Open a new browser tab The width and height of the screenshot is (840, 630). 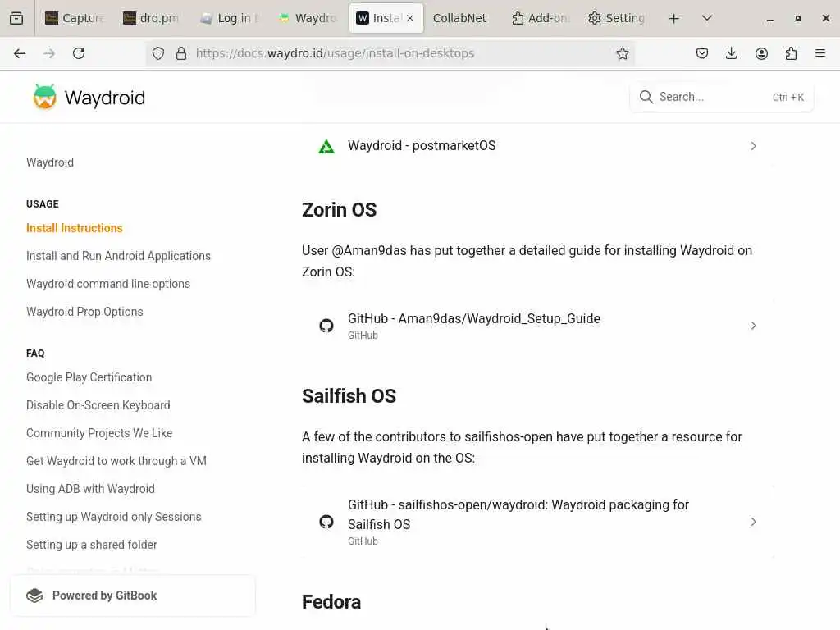click(x=673, y=18)
